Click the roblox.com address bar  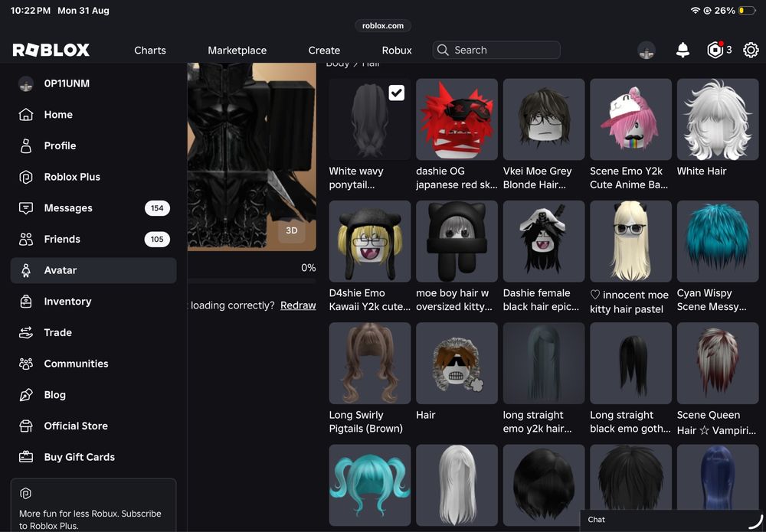click(x=383, y=26)
